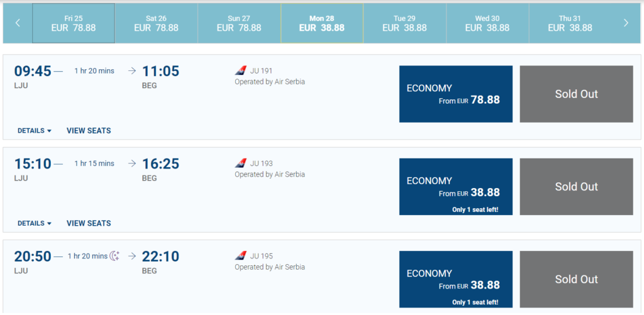Select the Fri 25 date tab

(x=74, y=23)
